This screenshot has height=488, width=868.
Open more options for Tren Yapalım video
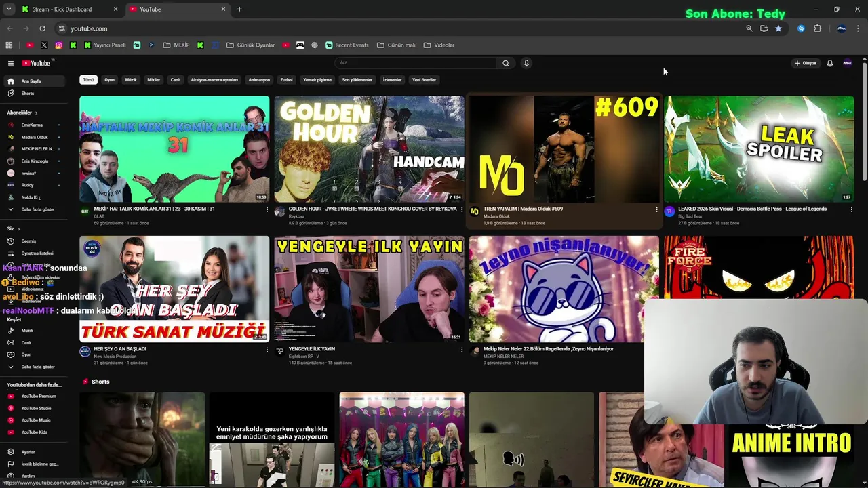[656, 210]
